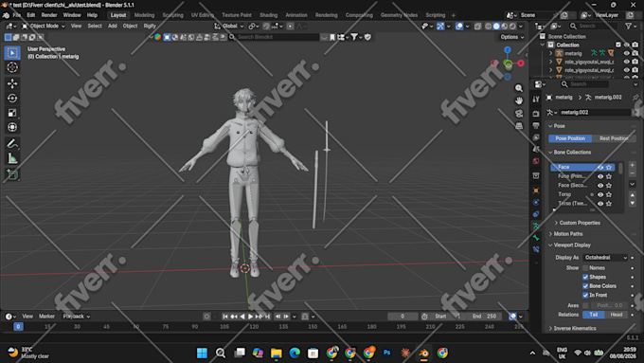Toggle Face bone collection visibility eye
644x363 pixels.
pos(600,168)
